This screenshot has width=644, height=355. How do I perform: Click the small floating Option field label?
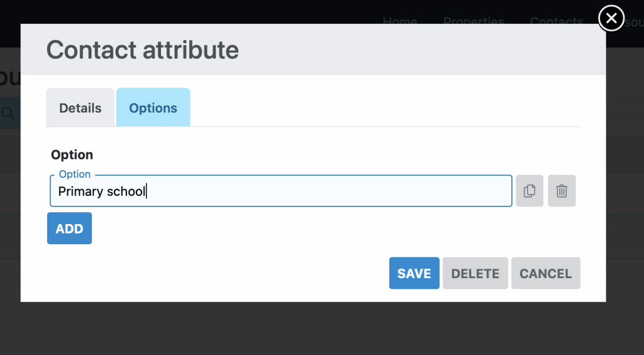[x=75, y=174]
